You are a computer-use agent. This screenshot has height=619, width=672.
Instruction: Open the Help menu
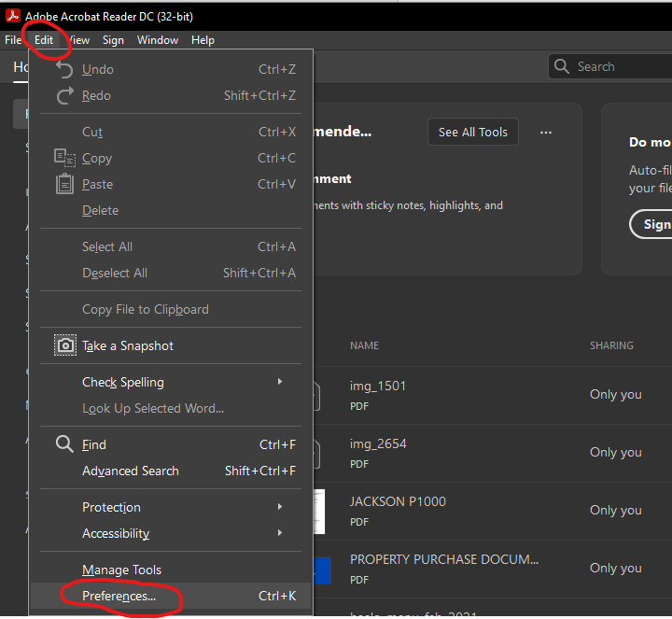pos(203,40)
